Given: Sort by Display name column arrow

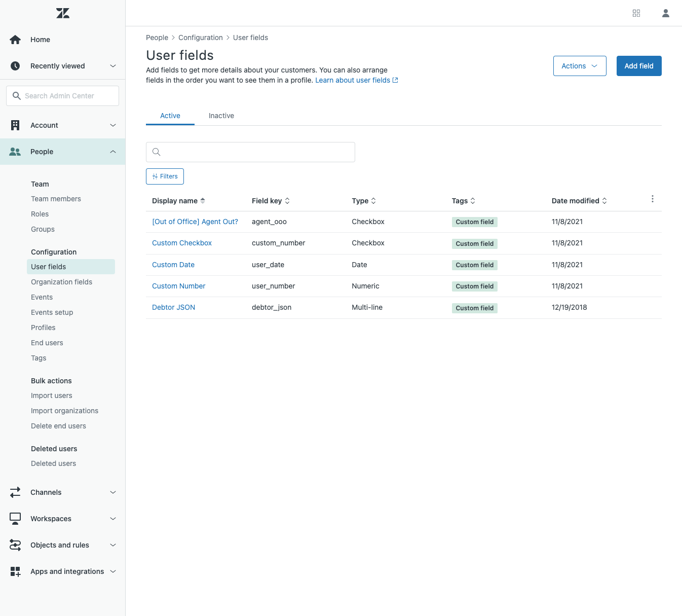Looking at the screenshot, I should point(203,201).
